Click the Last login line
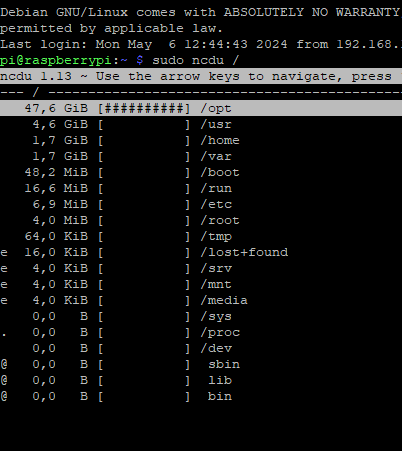402x451 pixels. [x=201, y=44]
